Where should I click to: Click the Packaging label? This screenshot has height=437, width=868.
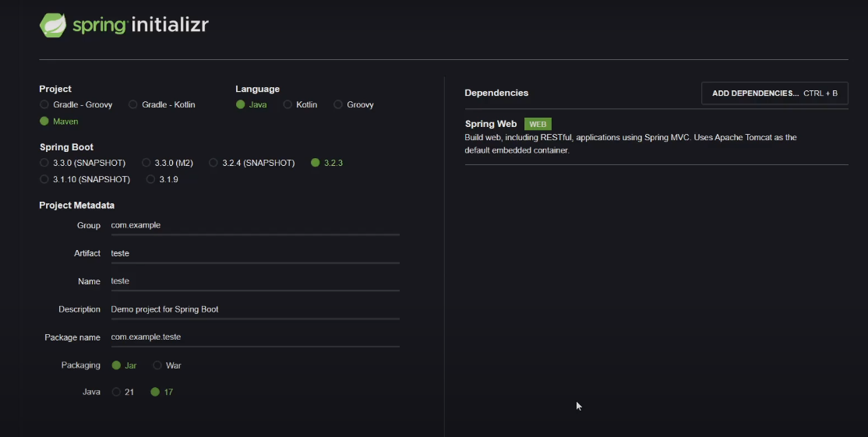[81, 365]
